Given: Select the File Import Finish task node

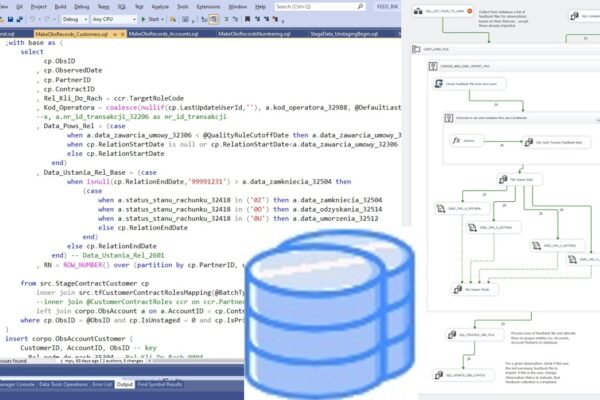Looking at the screenshot, I should click(475, 289).
